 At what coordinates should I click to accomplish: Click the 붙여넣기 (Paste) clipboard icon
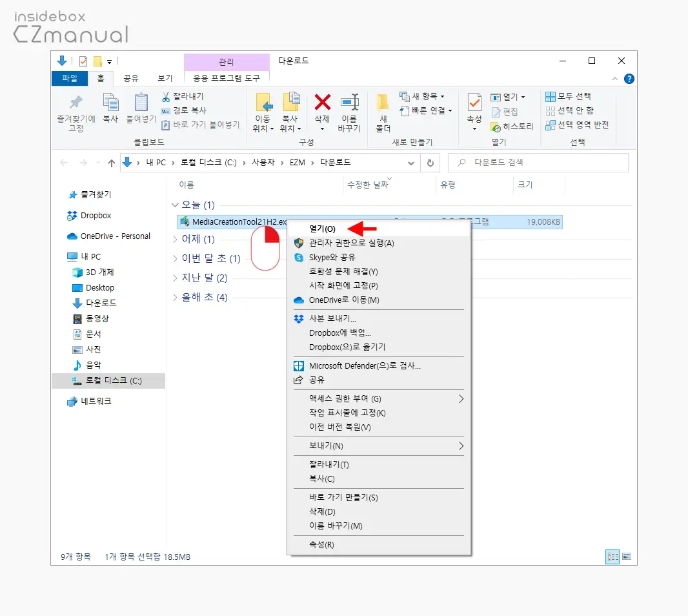coord(141,103)
